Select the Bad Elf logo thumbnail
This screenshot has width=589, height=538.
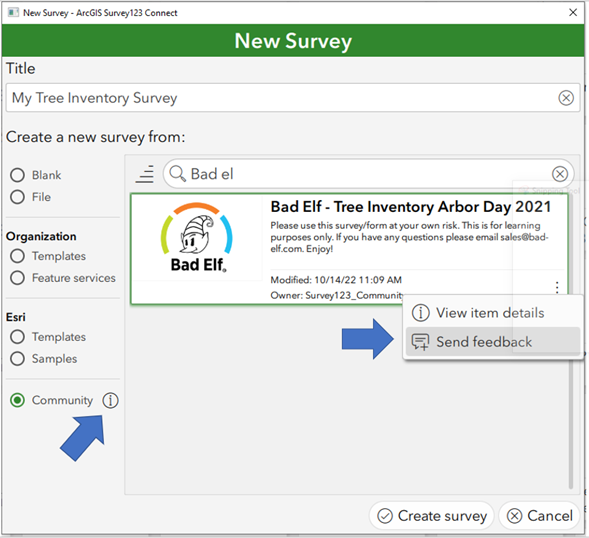[198, 238]
